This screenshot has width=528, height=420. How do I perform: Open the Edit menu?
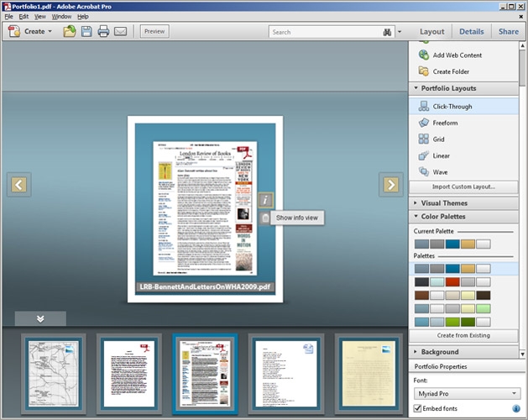click(x=24, y=17)
